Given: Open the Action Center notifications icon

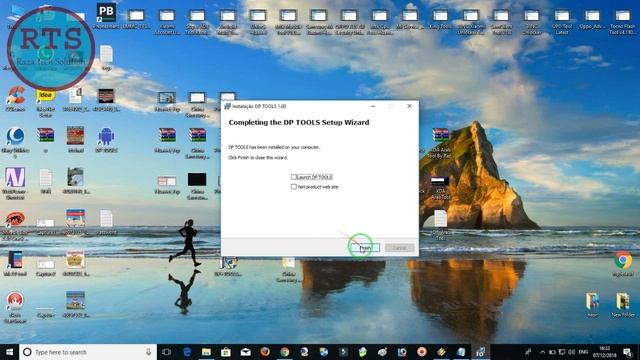Looking at the screenshot, I should [x=628, y=352].
